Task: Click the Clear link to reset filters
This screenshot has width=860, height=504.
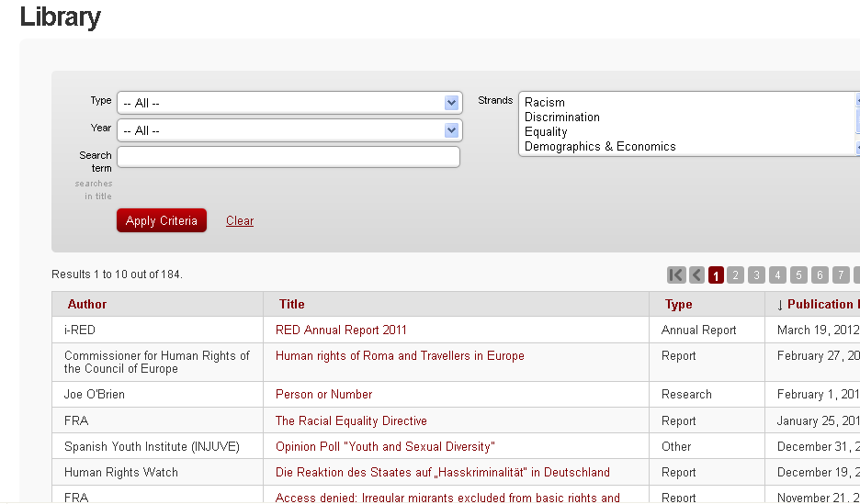Action: coord(240,220)
